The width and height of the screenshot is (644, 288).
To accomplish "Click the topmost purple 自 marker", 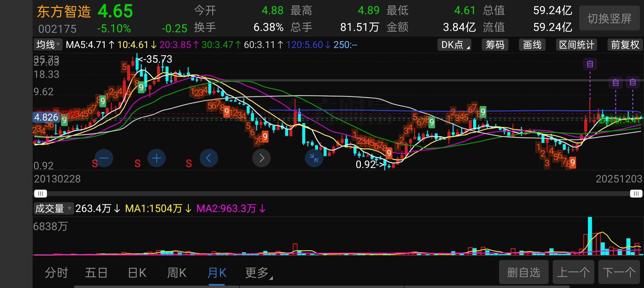I will click(590, 64).
